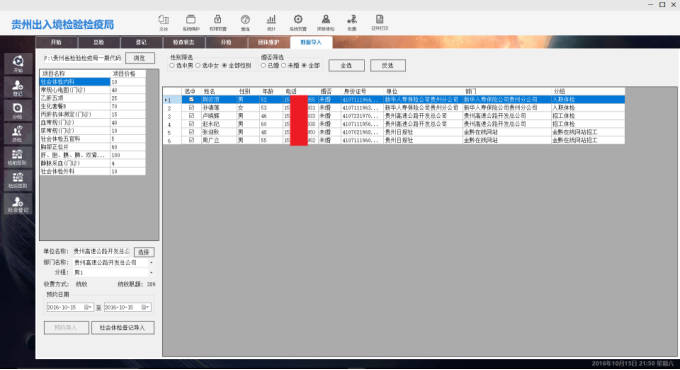Uncheck the checkbox for 卢晓辉 row
This screenshot has height=370, width=680.
(191, 116)
